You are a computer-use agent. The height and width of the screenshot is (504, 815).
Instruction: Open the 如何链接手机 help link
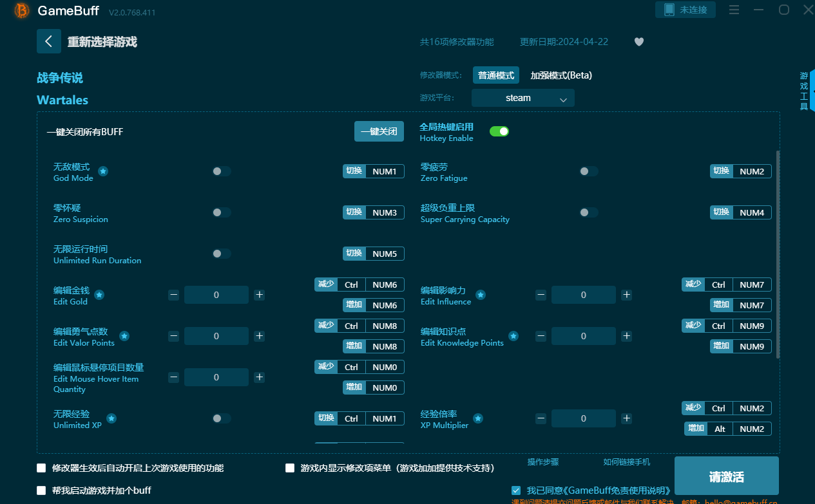(x=627, y=462)
